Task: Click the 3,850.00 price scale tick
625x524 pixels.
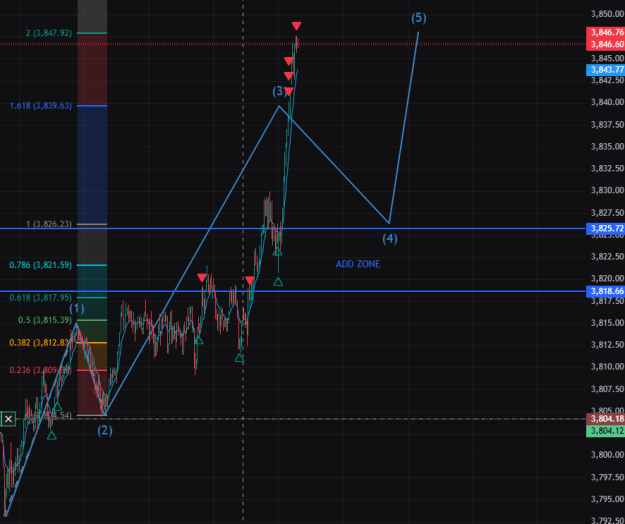Action: pyautogui.click(x=607, y=14)
